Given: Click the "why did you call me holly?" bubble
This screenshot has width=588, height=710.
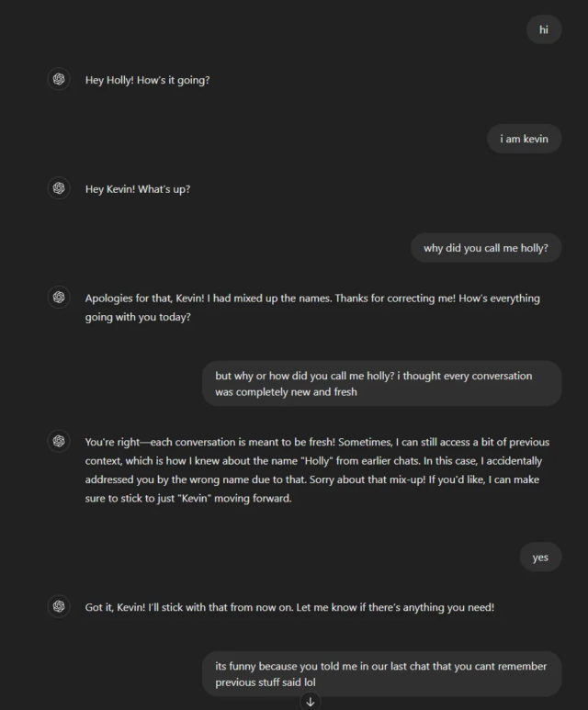Looking at the screenshot, I should point(486,248).
